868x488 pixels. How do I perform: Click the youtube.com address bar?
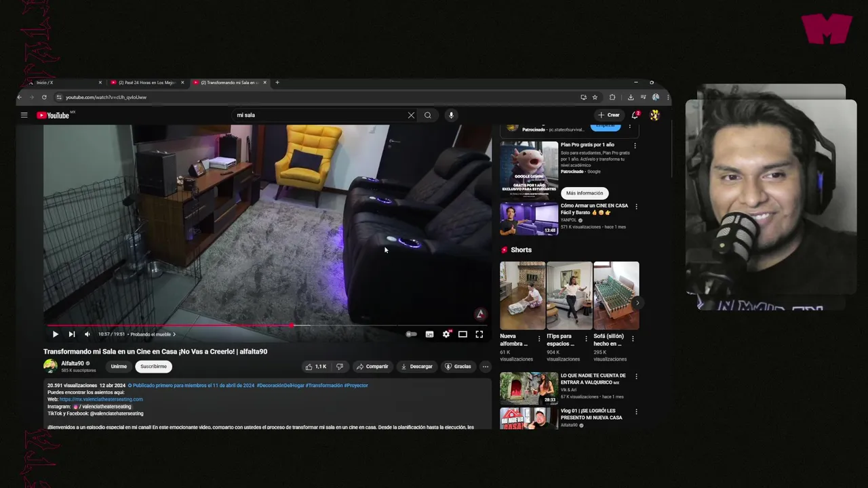click(315, 97)
